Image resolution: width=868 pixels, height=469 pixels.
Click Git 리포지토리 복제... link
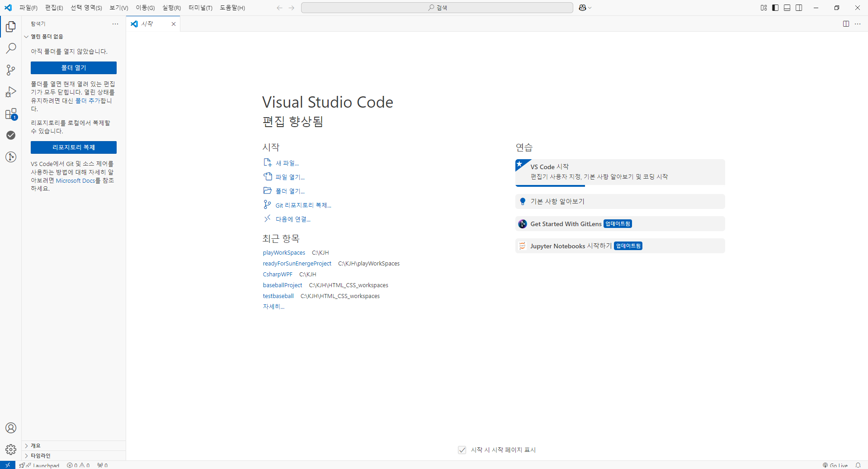pos(297,205)
